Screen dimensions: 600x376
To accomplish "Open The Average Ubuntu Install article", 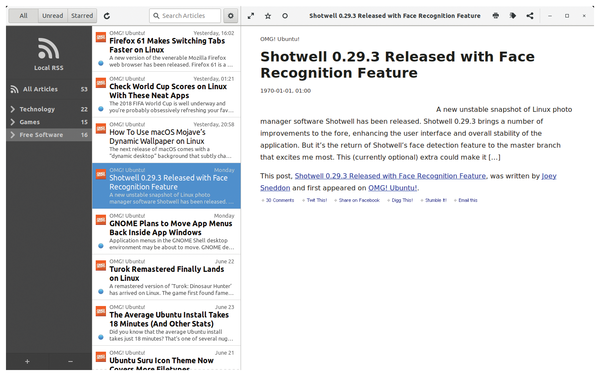I will click(x=166, y=323).
